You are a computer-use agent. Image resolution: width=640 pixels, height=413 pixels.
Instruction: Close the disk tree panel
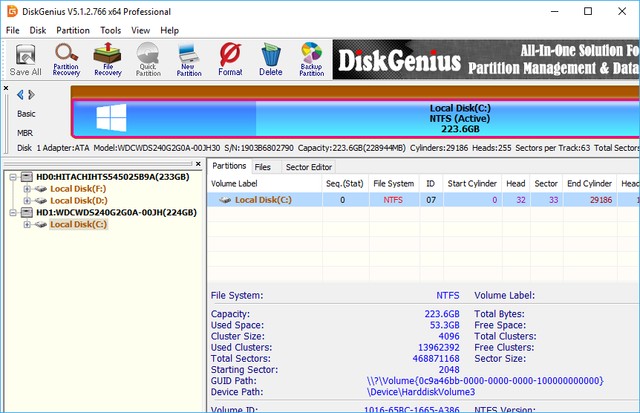(x=198, y=164)
